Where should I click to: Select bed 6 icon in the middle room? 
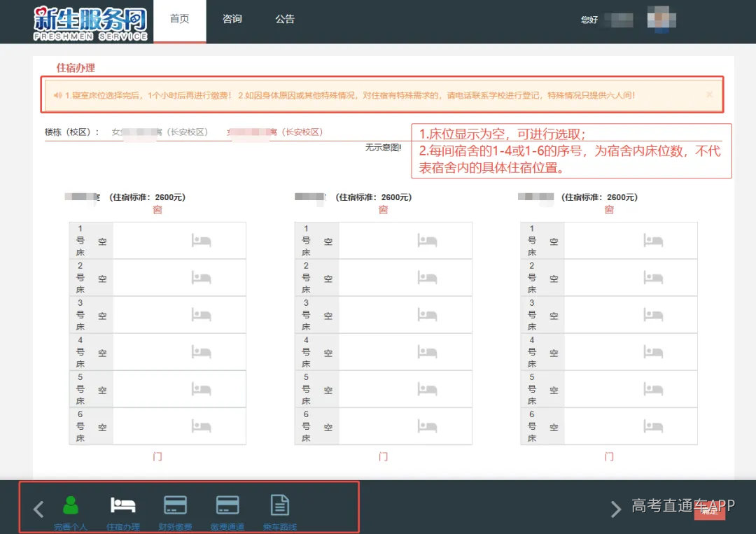pyautogui.click(x=427, y=426)
